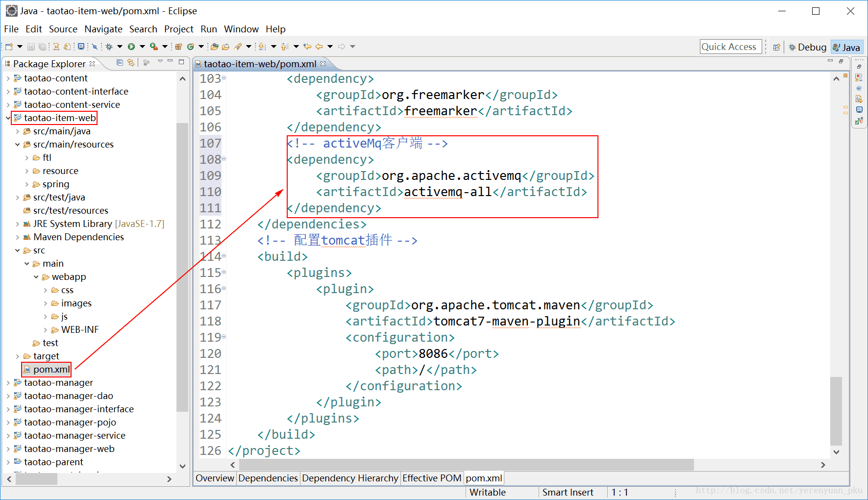Collapse All in Package Explorer

coord(120,62)
